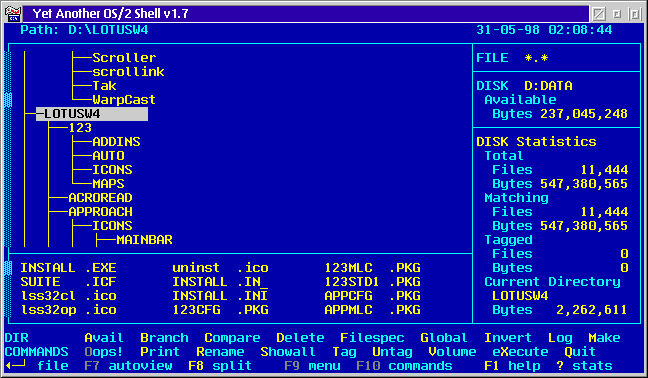
Task: Click the directory tree scrollbar thumb
Action: pyautogui.click(x=8, y=100)
